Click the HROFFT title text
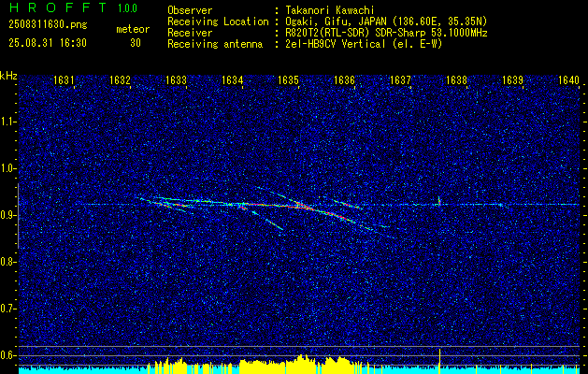The width and height of the screenshot is (588, 374). (x=58, y=7)
